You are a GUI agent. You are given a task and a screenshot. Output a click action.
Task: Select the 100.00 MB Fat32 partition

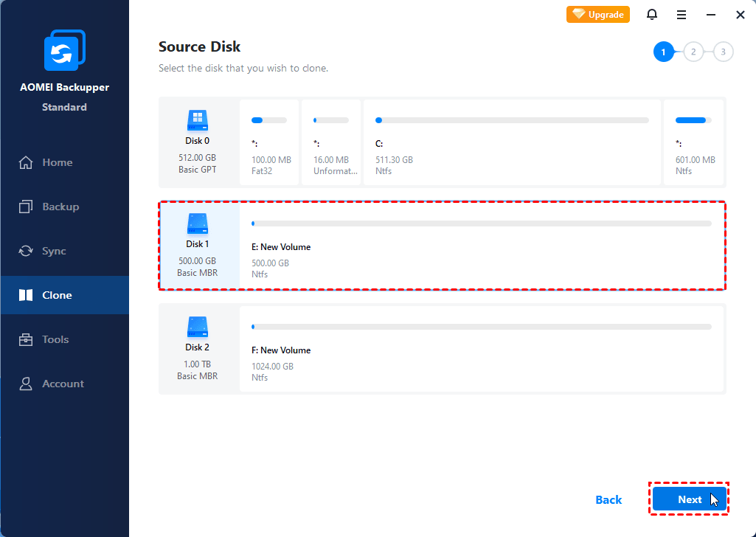coord(269,143)
